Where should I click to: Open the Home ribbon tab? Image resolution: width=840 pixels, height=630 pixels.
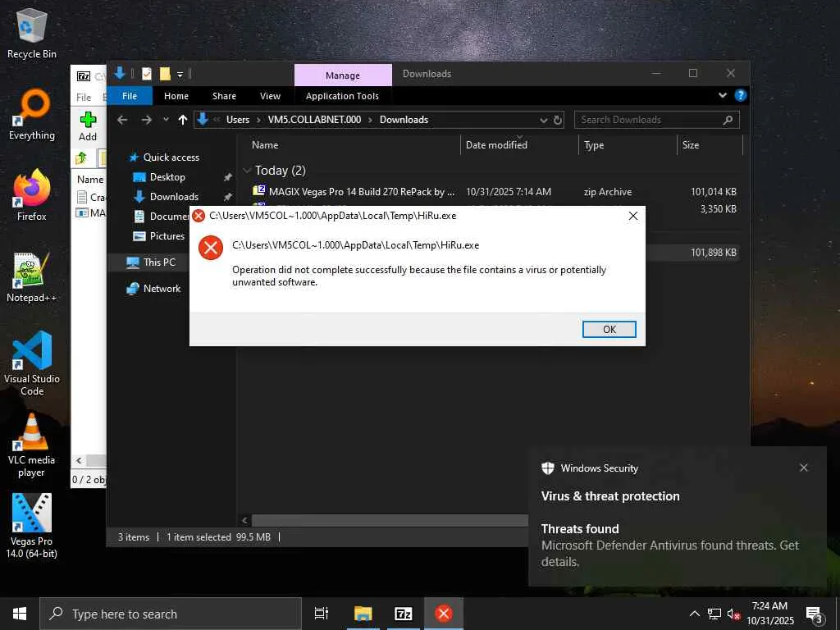(176, 96)
